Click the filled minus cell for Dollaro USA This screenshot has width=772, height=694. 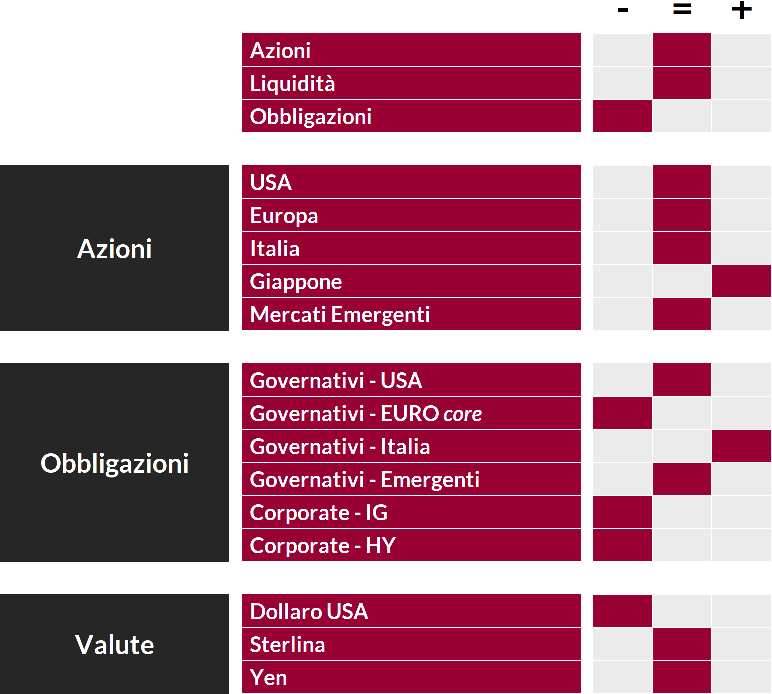click(x=622, y=611)
